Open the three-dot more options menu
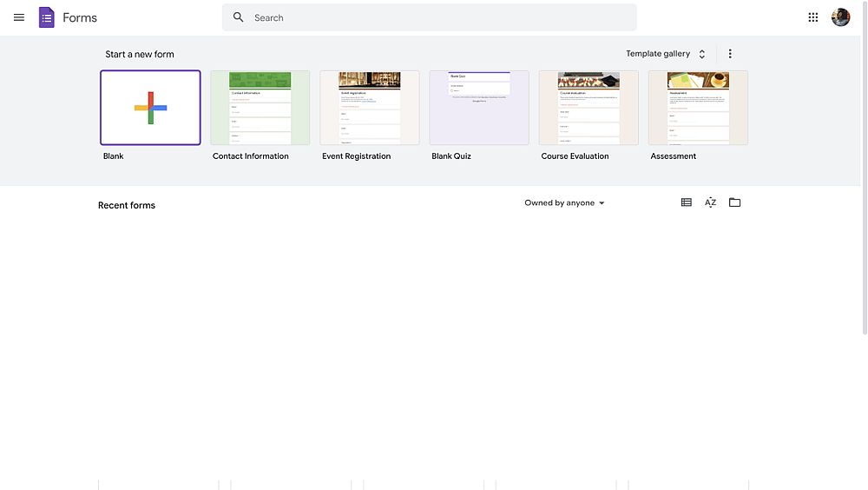The width and height of the screenshot is (868, 490). [730, 54]
